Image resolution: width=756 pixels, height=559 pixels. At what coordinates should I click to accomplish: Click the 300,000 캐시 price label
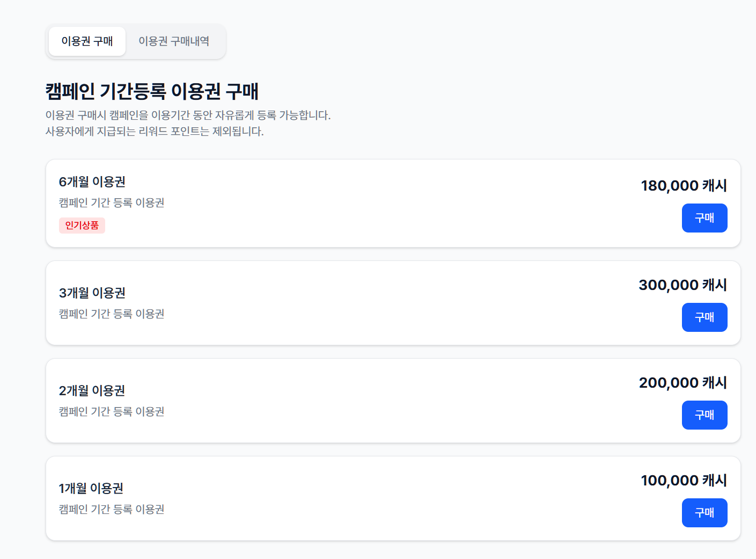(681, 285)
